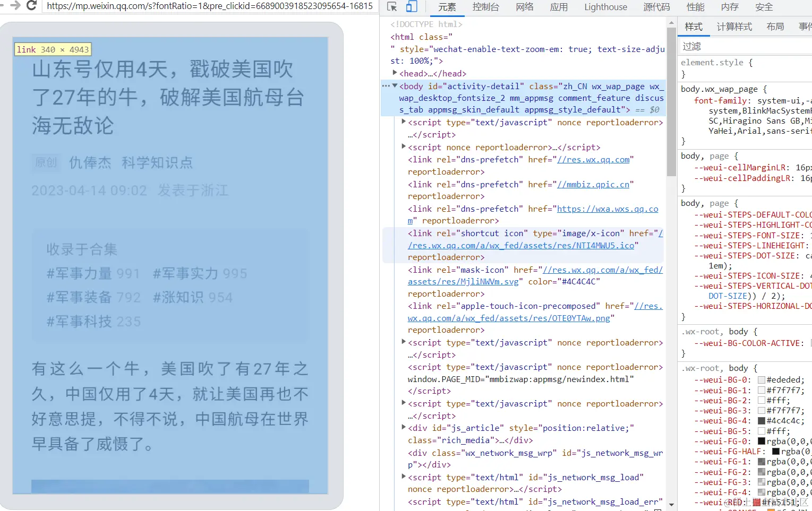Expand the script node above PAGE_MID script
Image resolution: width=812 pixels, height=511 pixels.
click(404, 342)
